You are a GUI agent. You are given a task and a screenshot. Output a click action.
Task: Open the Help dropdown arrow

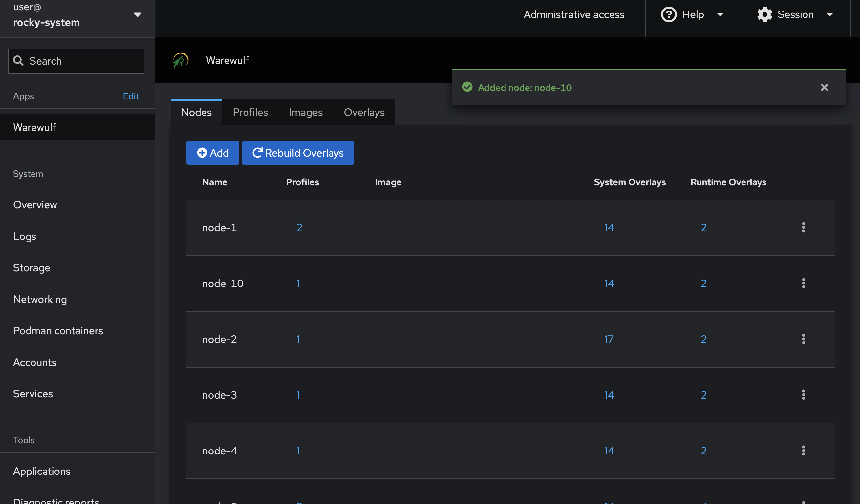(720, 15)
